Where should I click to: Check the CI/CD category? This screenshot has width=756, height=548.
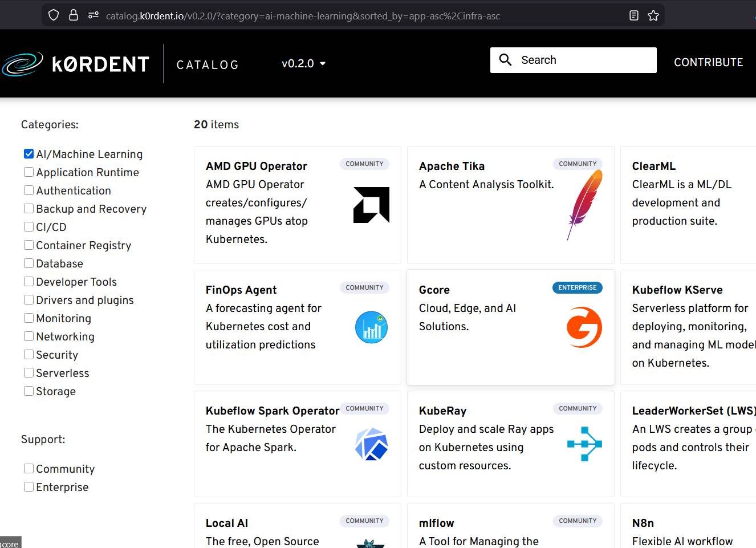point(29,226)
